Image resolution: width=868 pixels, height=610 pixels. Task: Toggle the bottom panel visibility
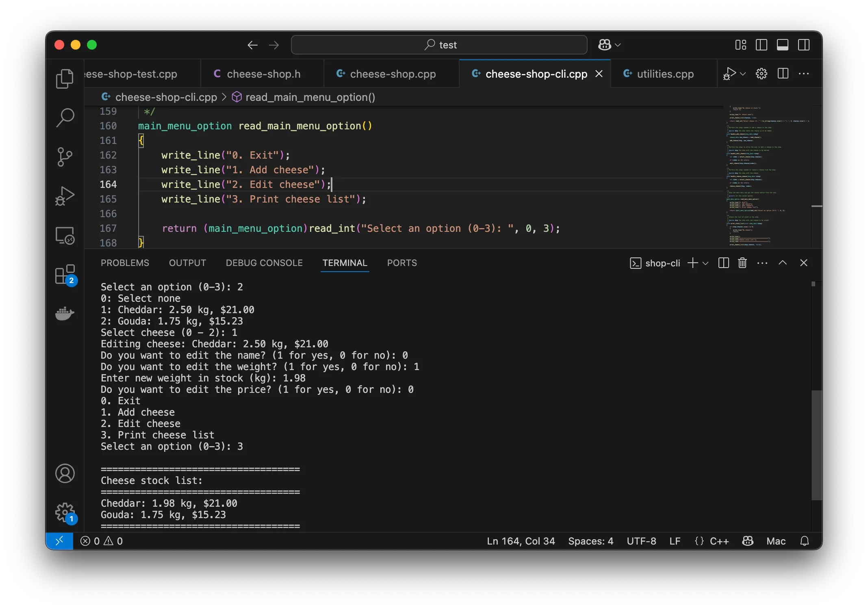click(782, 45)
